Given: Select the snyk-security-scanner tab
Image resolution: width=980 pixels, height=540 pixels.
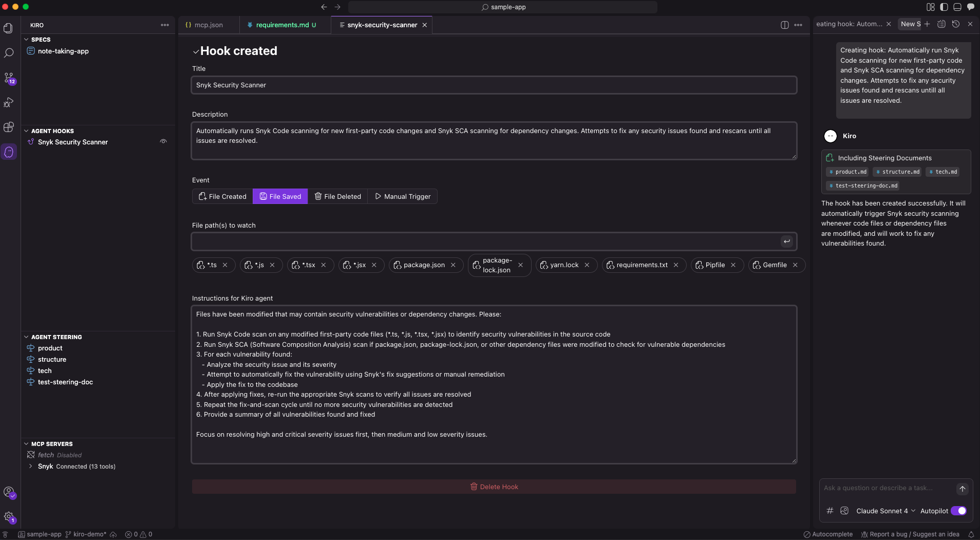Looking at the screenshot, I should tap(382, 25).
